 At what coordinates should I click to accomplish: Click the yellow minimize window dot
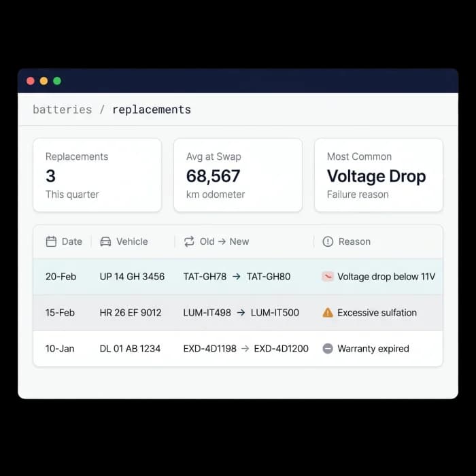point(44,81)
